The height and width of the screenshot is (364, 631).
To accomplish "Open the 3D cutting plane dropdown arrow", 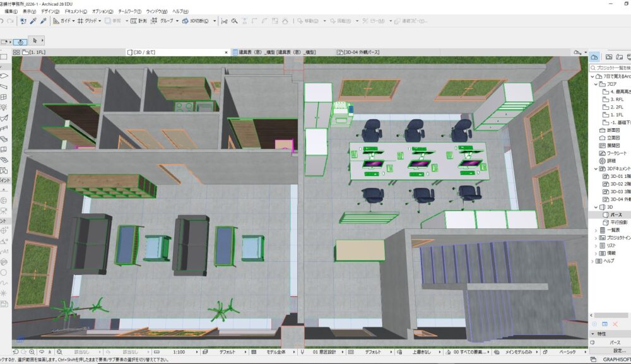I will click(215, 21).
